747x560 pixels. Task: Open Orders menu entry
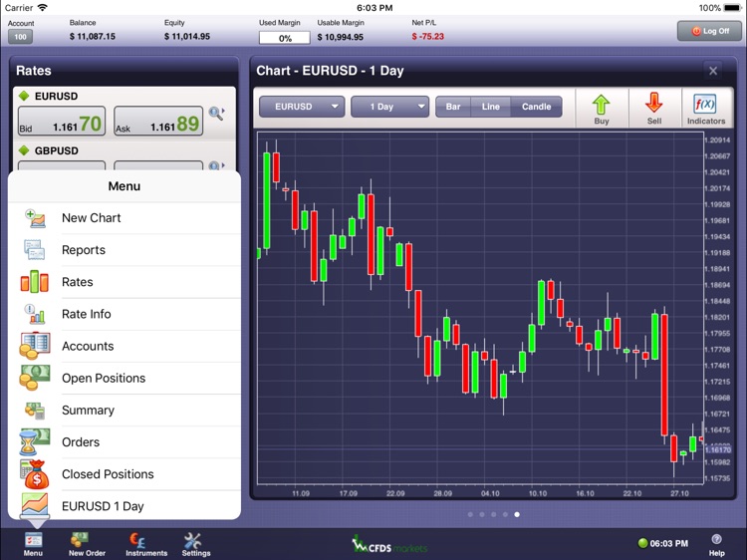(x=124, y=441)
